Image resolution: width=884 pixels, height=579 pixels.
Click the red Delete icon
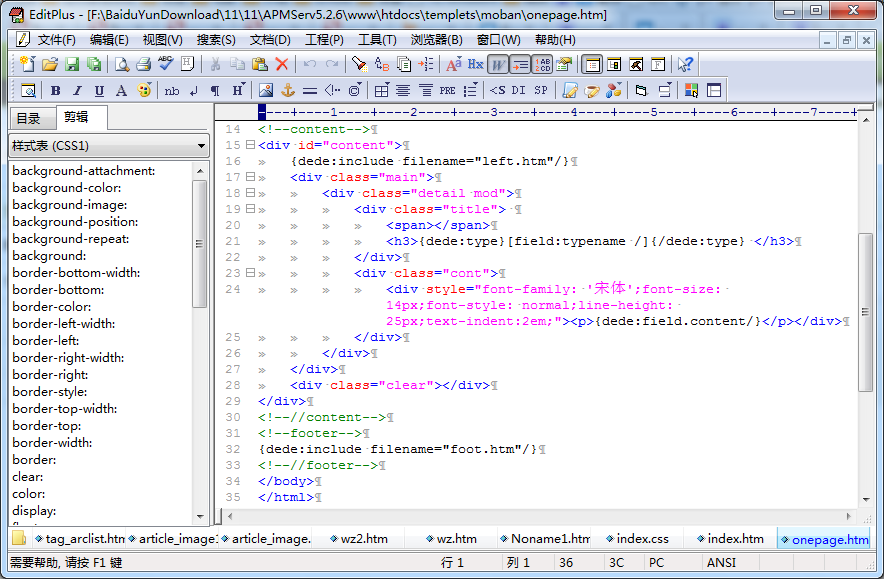coord(282,64)
